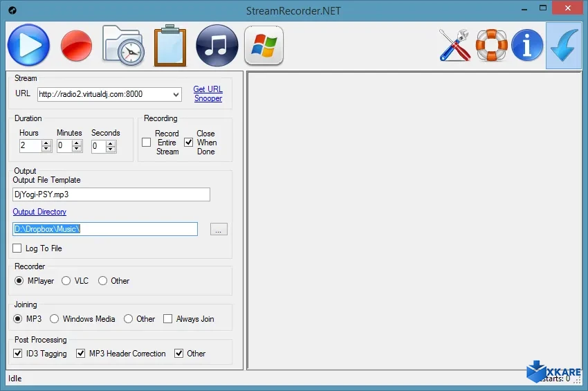Open the scheduled folder clock icon

(x=123, y=46)
